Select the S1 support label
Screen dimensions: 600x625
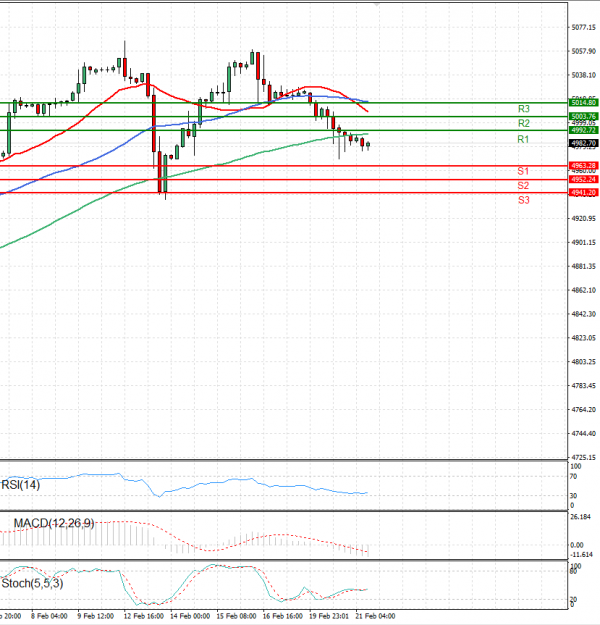coord(523,171)
